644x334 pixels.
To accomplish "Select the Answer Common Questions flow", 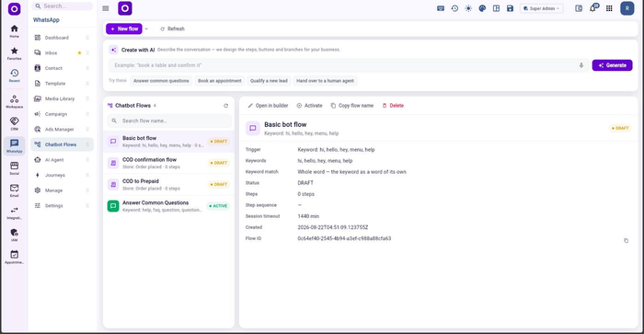I will point(168,206).
